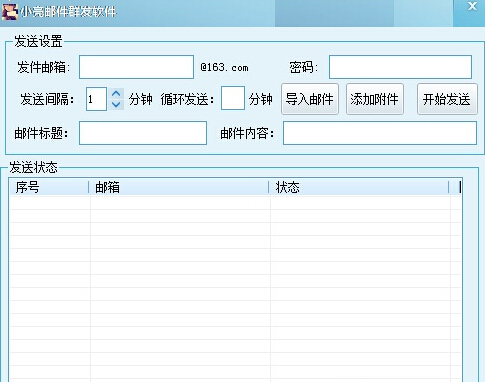
Task: Click the 循环发送 minutes field
Action: coord(233,98)
